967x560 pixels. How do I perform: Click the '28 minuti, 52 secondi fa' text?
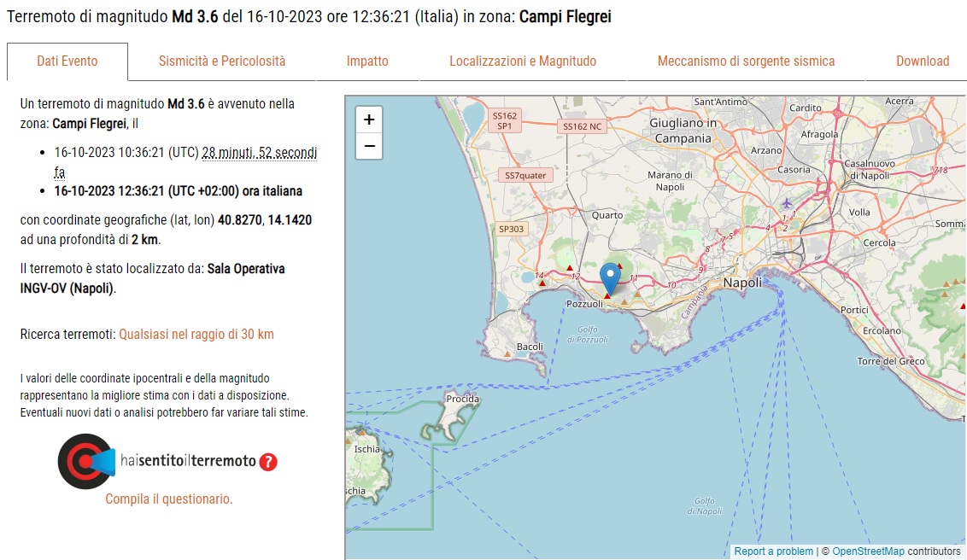[x=259, y=154]
